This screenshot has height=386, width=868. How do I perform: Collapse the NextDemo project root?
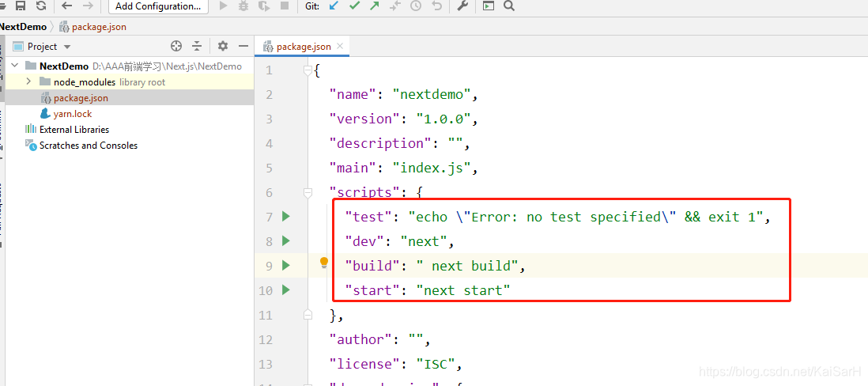click(x=14, y=66)
